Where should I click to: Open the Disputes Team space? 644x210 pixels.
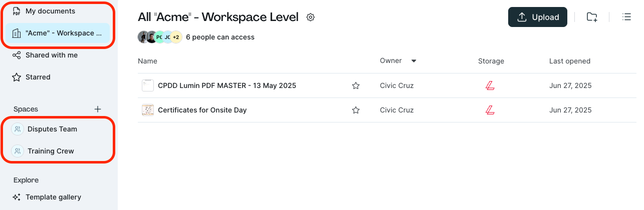click(x=52, y=129)
